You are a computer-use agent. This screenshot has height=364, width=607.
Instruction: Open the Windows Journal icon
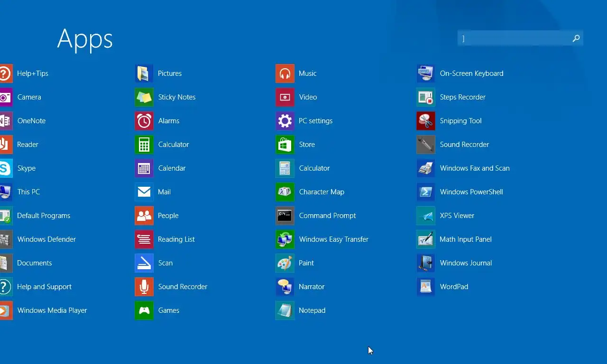pos(426,263)
